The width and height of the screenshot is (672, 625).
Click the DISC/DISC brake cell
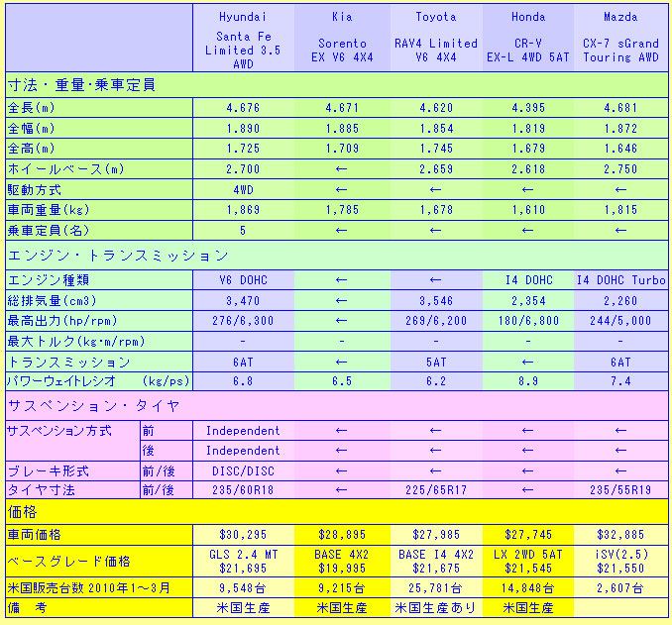pyautogui.click(x=243, y=471)
